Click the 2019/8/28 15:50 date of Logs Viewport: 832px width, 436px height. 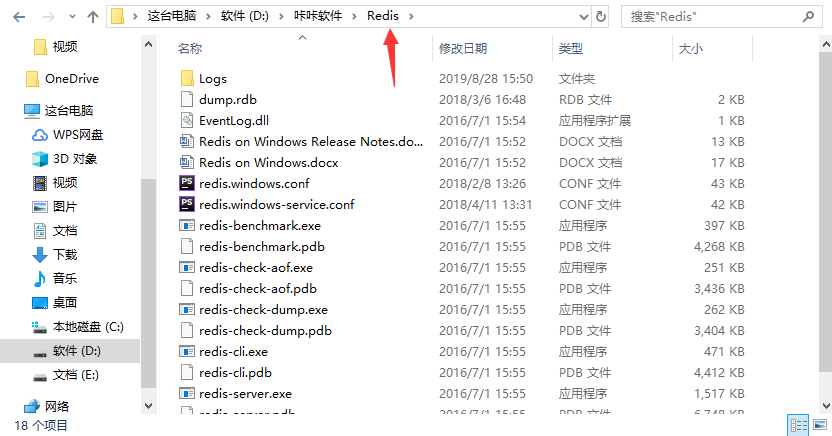coord(486,79)
